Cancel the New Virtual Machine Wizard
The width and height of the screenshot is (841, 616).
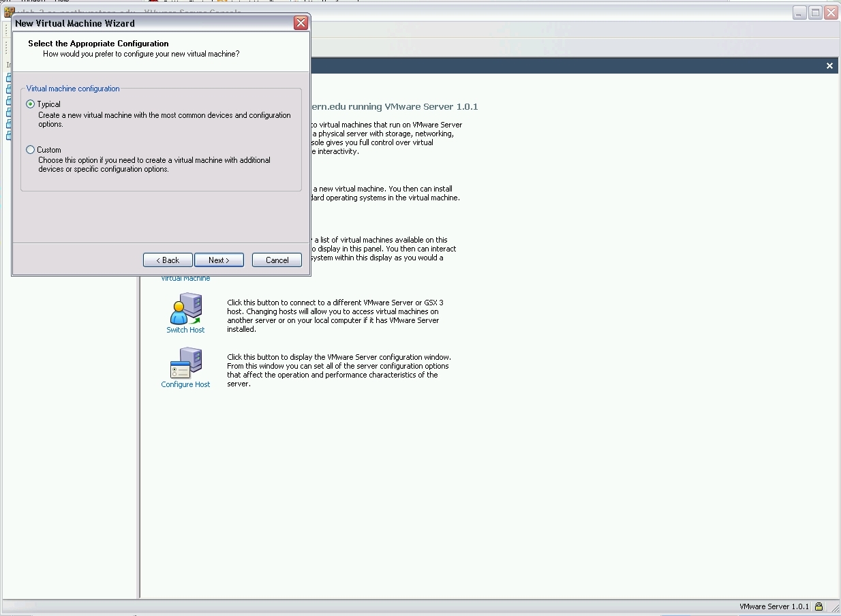tap(277, 260)
